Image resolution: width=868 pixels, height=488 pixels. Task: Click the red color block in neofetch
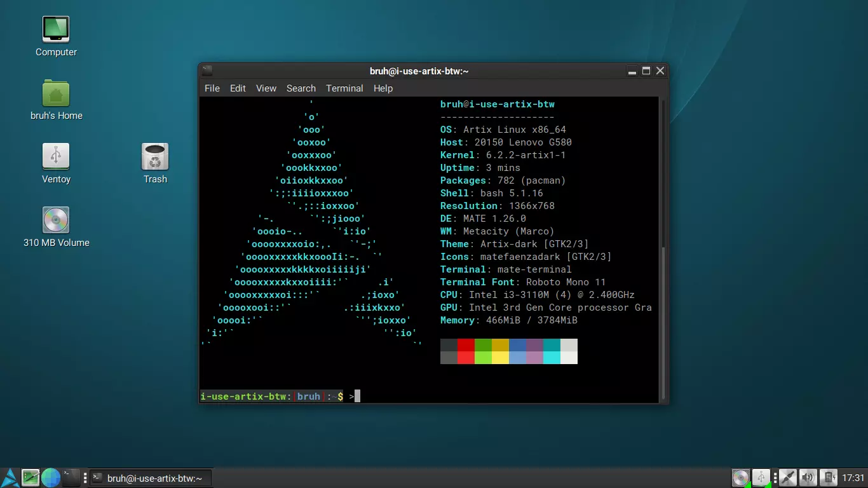(x=466, y=345)
